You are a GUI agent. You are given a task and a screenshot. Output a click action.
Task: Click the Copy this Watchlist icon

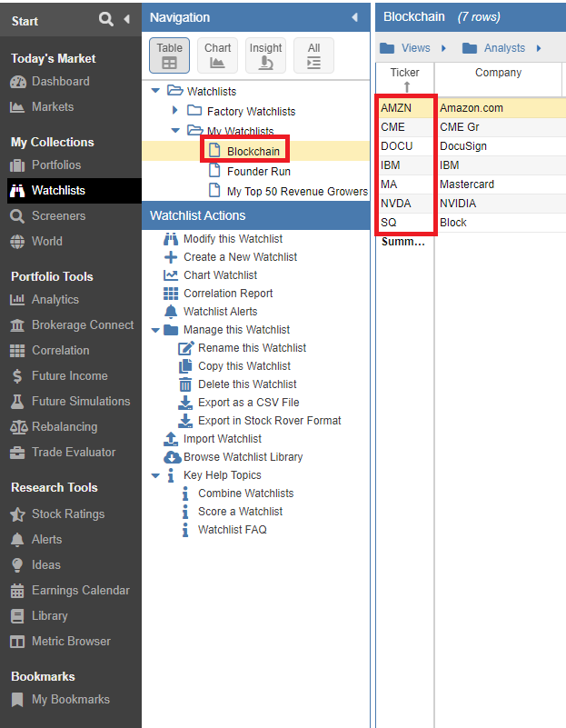point(185,366)
